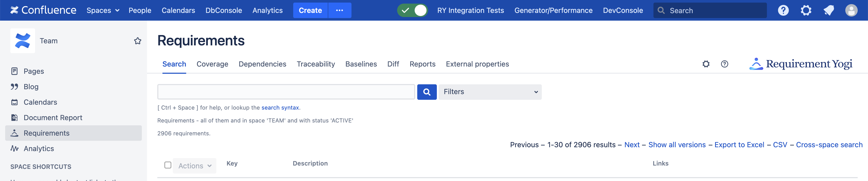Open the more options ellipsis beside Create
This screenshot has height=181, width=868.
point(339,11)
